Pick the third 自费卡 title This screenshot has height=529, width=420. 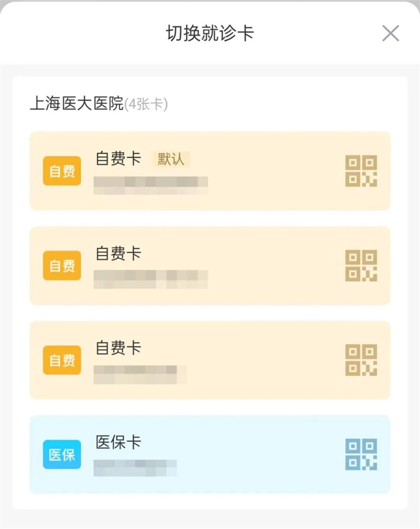coord(118,348)
